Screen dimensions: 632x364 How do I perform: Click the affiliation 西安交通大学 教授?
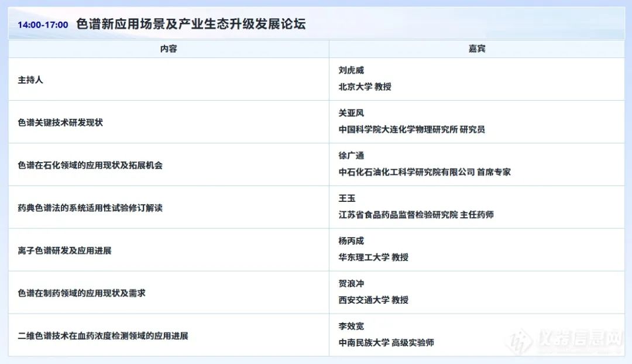pyautogui.click(x=373, y=300)
